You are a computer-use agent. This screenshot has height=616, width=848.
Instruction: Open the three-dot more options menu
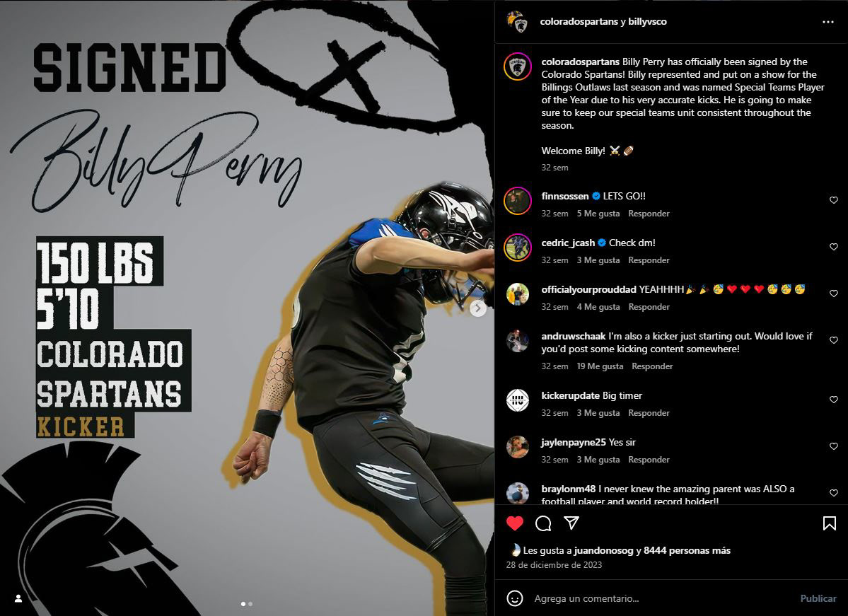pos(827,22)
